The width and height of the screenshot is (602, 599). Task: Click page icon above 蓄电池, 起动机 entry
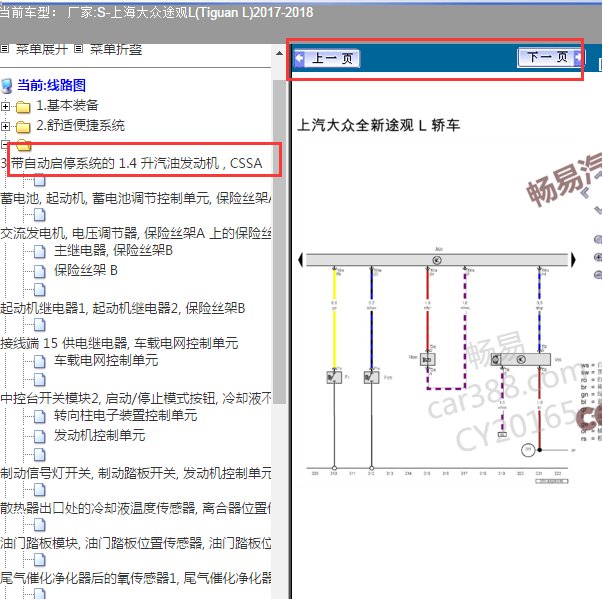click(x=40, y=180)
